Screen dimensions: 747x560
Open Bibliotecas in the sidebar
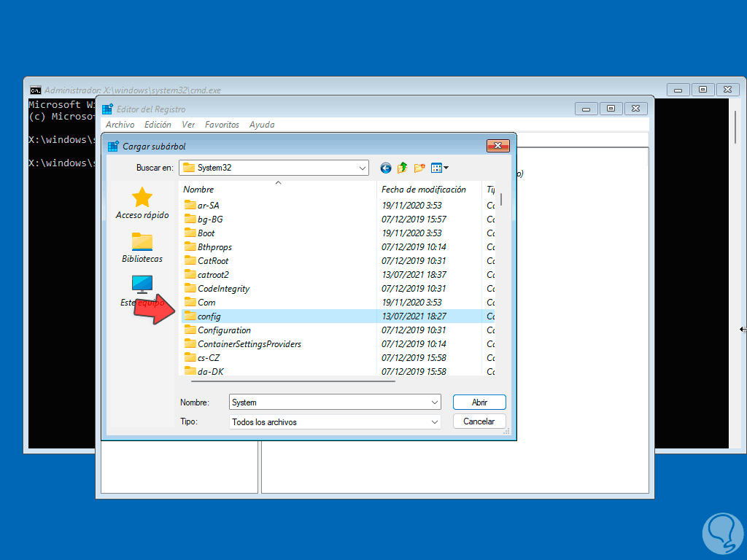tap(142, 248)
